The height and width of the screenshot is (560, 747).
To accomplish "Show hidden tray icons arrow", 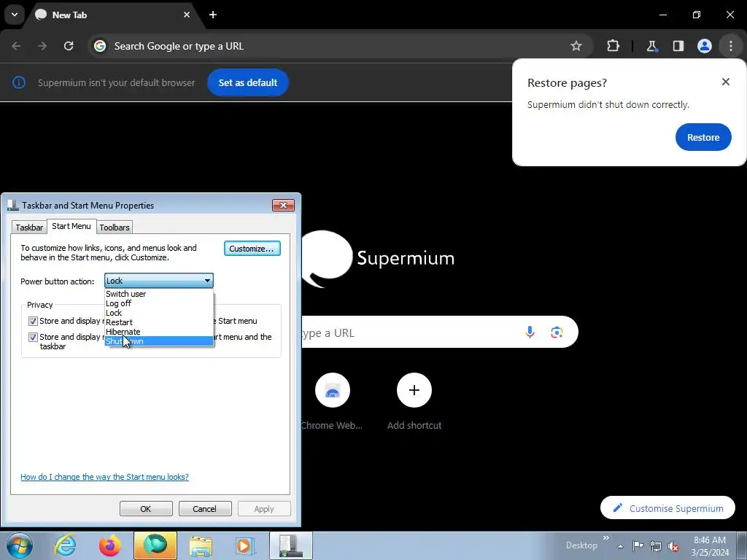I will (x=620, y=546).
